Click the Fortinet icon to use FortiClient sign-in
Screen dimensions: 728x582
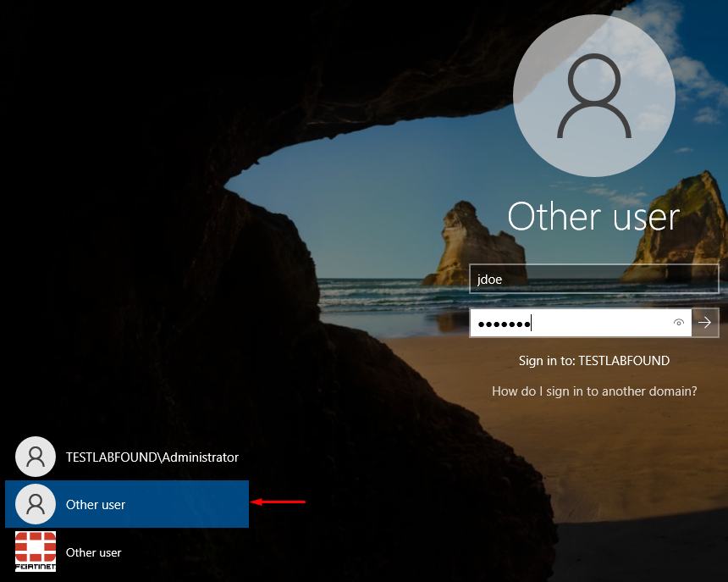pos(35,552)
